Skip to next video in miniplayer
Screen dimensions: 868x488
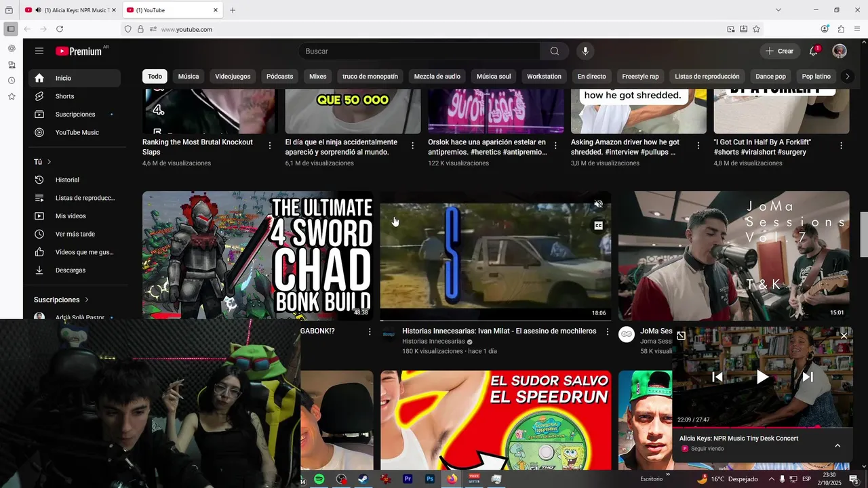(808, 378)
